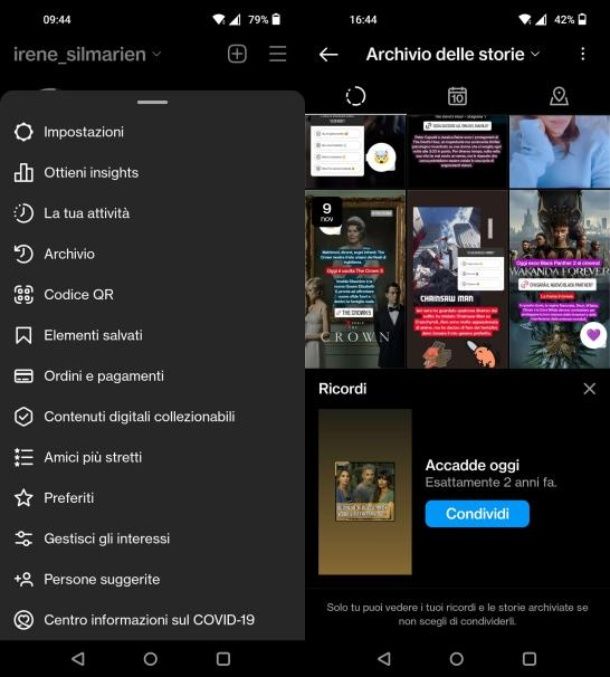The height and width of the screenshot is (677, 610).
Task: Open the blue sweater selfie story
Action: (x=559, y=152)
